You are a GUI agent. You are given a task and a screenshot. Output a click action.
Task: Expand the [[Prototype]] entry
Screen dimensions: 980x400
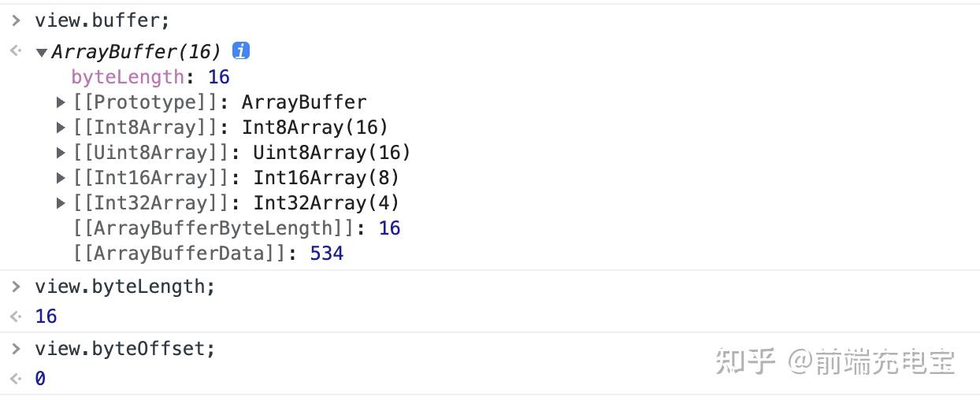pos(61,102)
